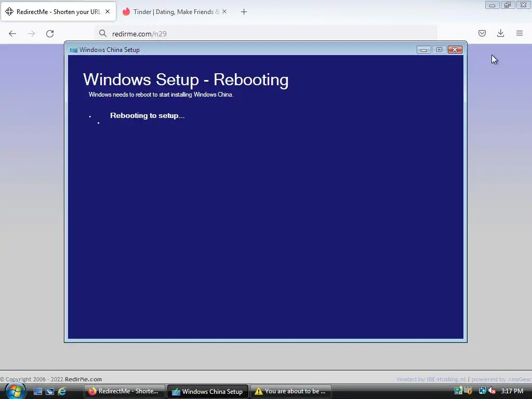Click Switch between windows quick launch icon

tap(50, 392)
